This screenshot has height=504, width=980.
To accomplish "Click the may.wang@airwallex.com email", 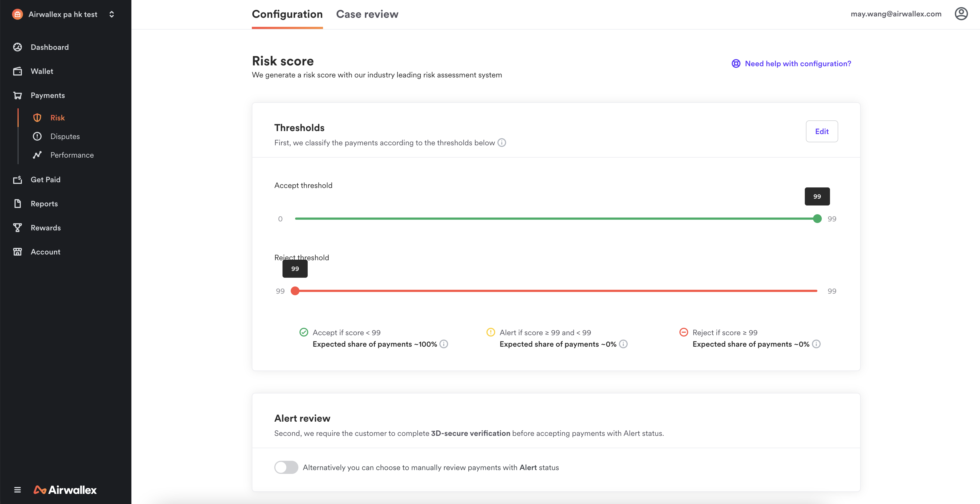I will tap(896, 14).
